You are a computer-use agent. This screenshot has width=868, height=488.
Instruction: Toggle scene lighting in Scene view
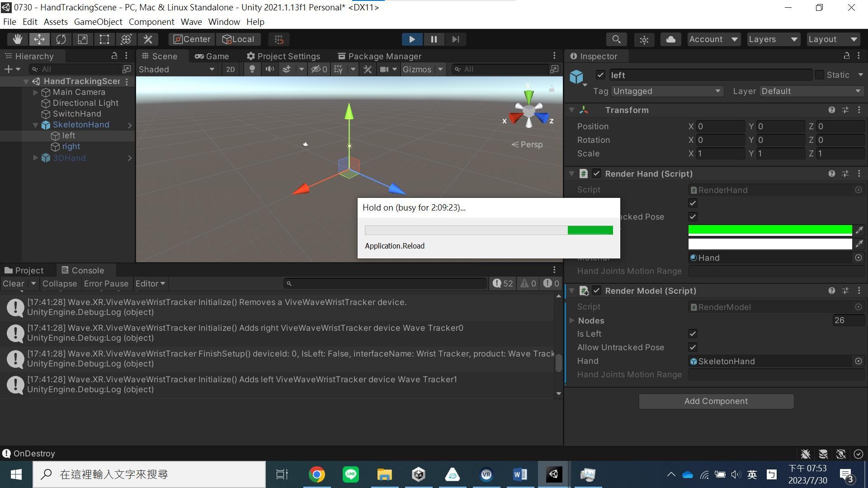pos(252,69)
